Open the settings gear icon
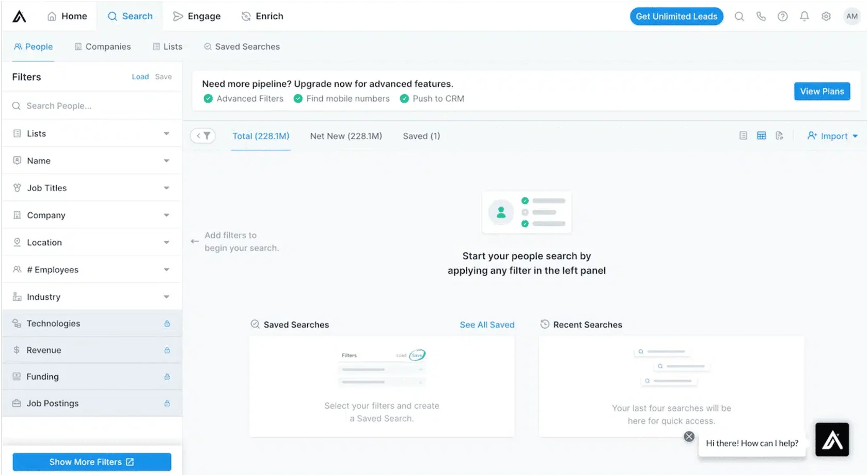 click(826, 17)
